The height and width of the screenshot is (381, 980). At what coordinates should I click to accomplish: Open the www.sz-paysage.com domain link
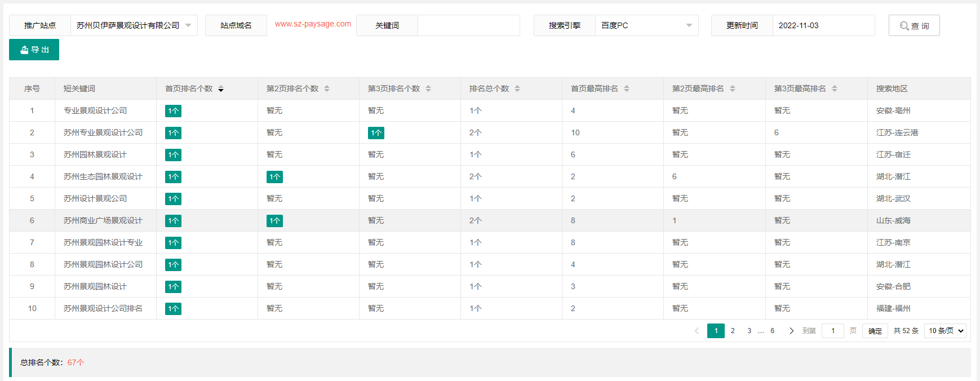(x=313, y=24)
